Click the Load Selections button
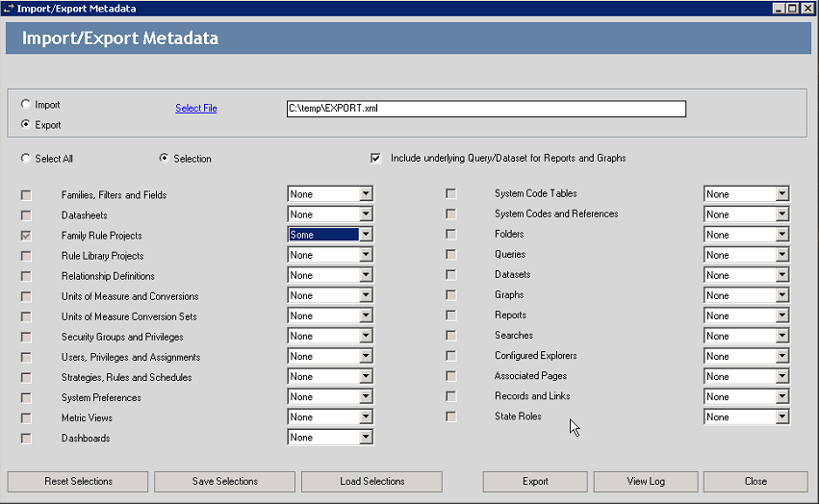 coord(371,482)
